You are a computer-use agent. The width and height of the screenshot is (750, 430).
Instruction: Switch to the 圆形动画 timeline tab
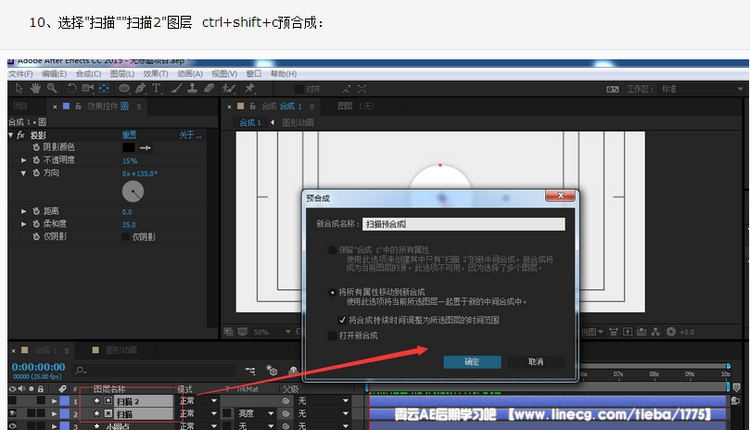121,350
